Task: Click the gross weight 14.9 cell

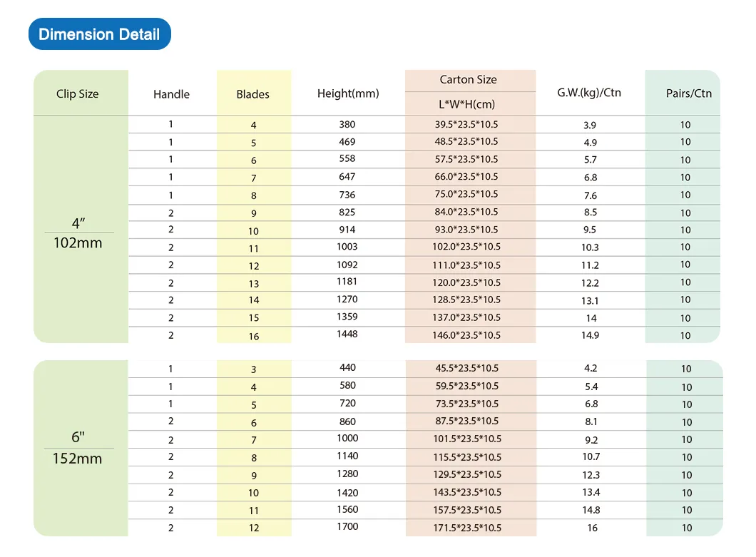Action: (591, 335)
